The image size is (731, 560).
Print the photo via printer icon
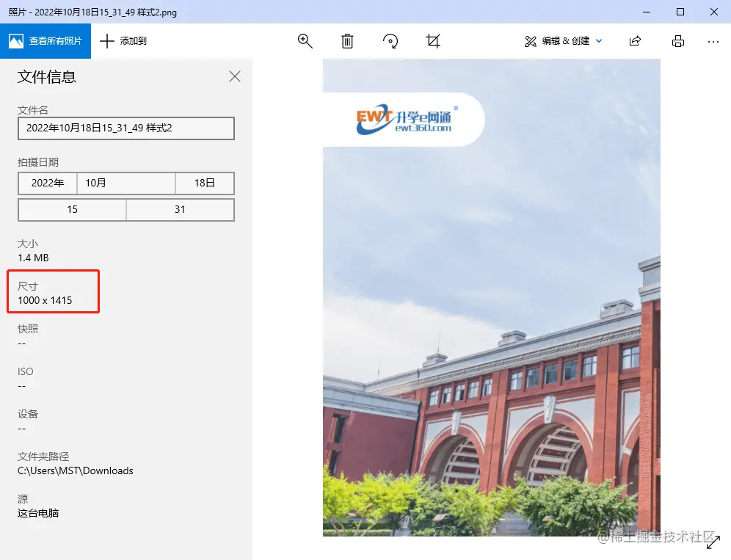coord(678,41)
